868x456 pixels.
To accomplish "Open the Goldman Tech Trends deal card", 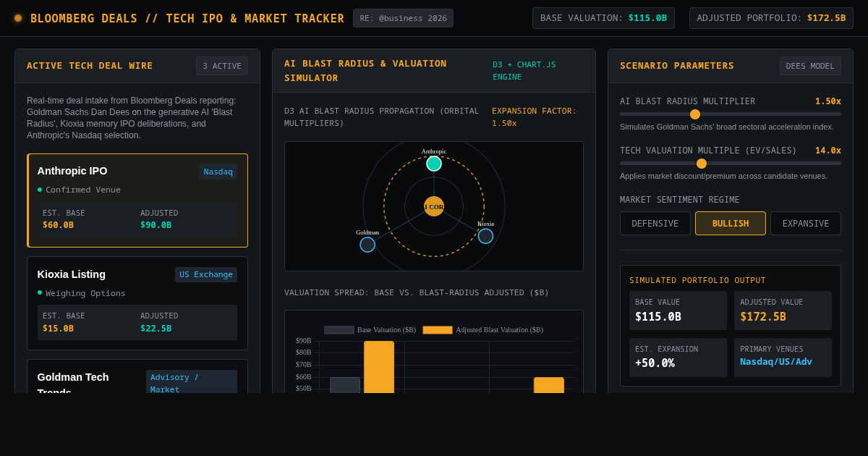I will pyautogui.click(x=137, y=376).
